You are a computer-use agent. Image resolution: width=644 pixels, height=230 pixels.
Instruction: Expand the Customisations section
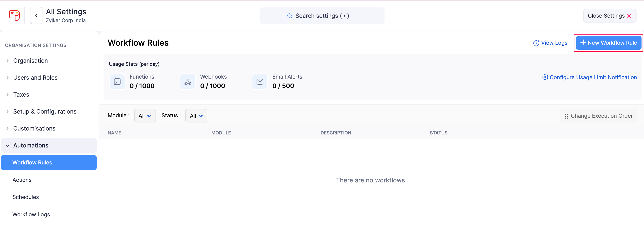pyautogui.click(x=49, y=129)
